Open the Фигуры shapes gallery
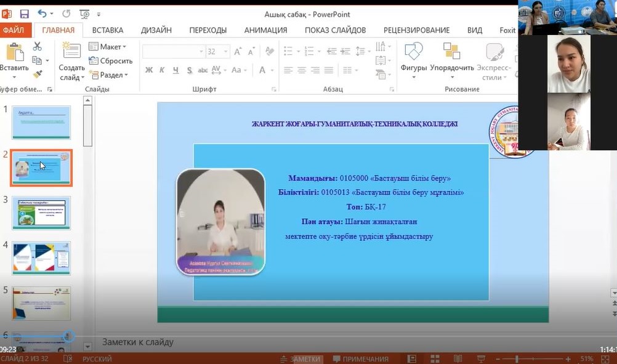Image resolution: width=617 pixels, height=364 pixels. (413, 57)
